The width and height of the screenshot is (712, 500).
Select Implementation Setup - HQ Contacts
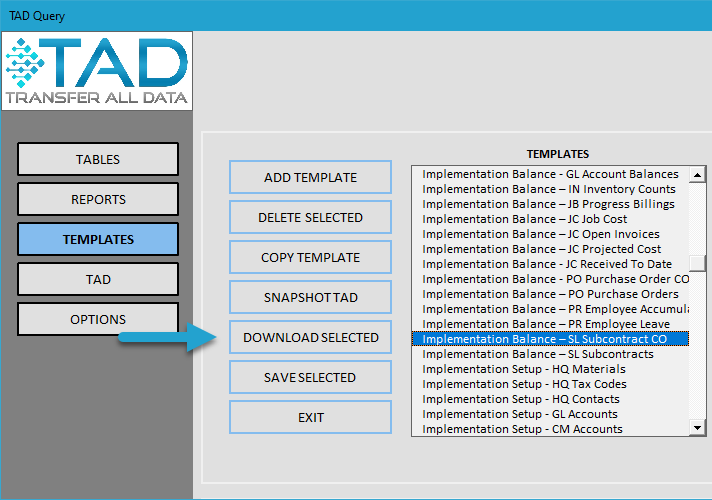pos(550,399)
